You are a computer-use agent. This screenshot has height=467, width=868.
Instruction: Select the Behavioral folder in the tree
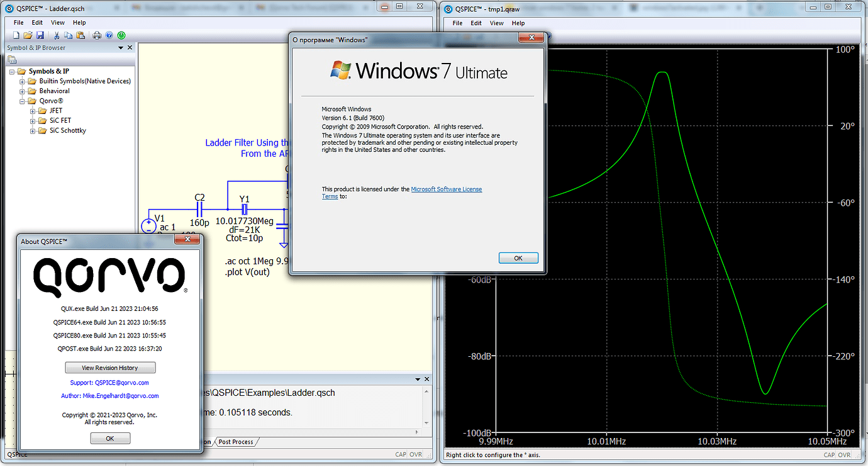[54, 91]
